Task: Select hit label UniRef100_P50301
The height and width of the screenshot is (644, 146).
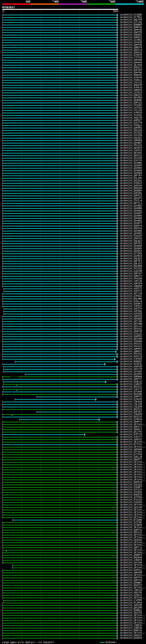Action: (x=131, y=344)
